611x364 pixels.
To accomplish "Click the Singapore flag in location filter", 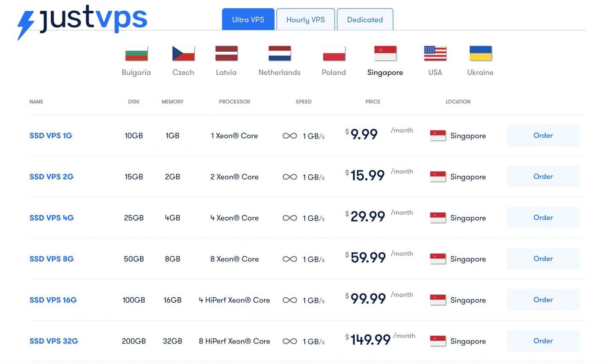I will [x=385, y=53].
